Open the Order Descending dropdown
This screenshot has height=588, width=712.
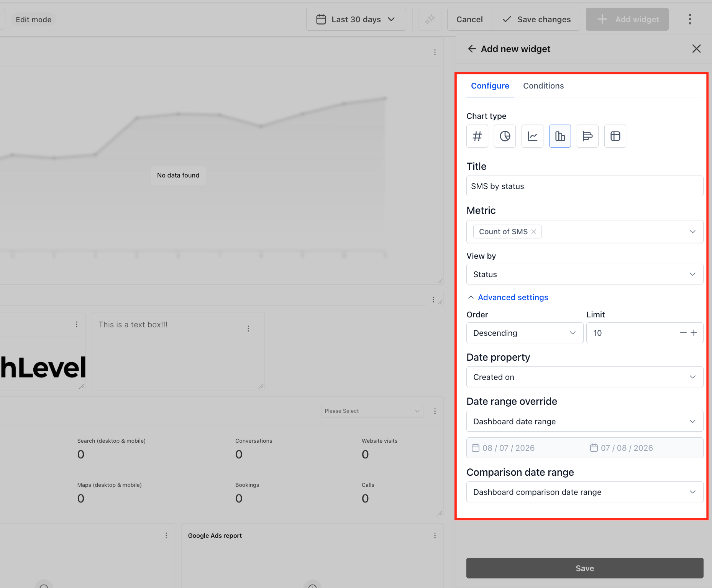point(525,333)
